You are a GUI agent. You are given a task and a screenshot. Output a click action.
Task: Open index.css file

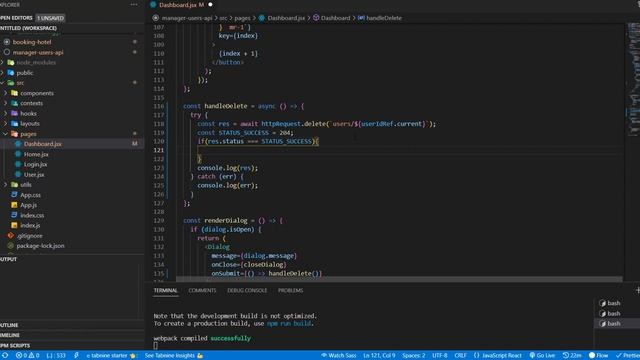(32, 216)
